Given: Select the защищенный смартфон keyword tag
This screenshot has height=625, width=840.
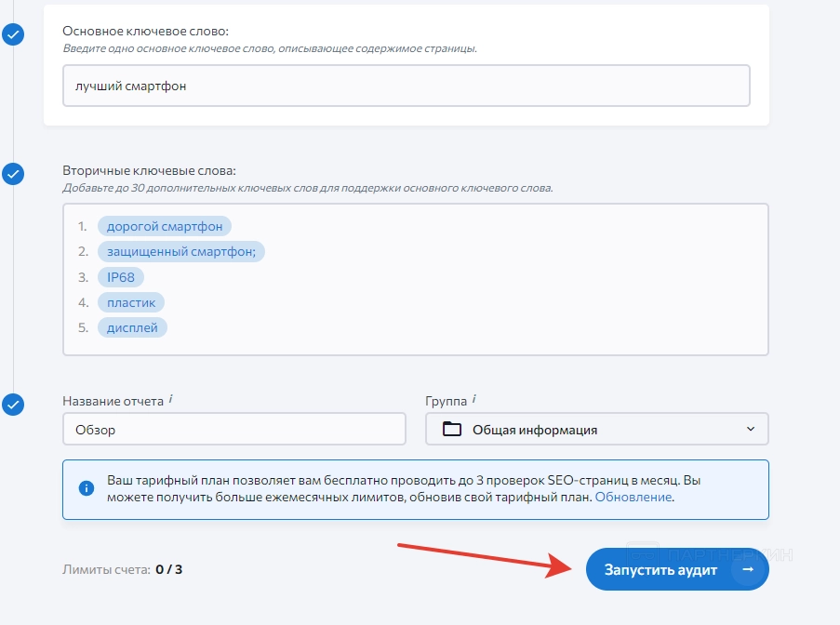Looking at the screenshot, I should pyautogui.click(x=181, y=251).
